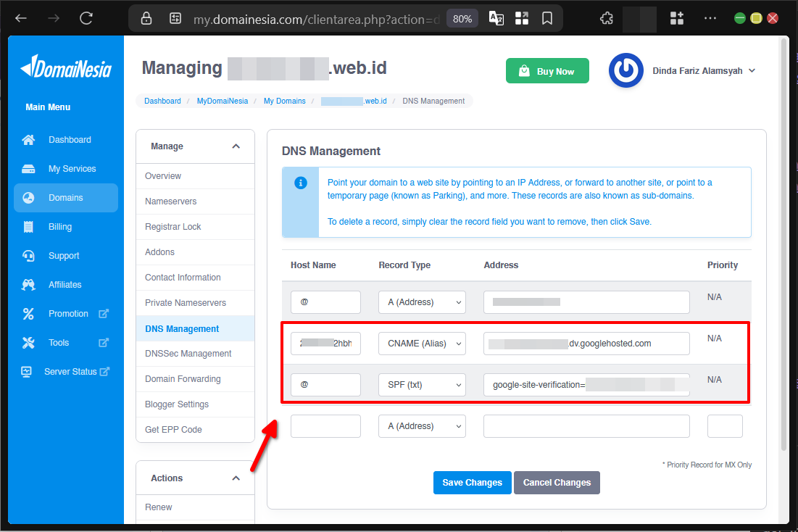Open the CNAME (Alias) record type dropdown
The height and width of the screenshot is (532, 798).
(x=422, y=344)
